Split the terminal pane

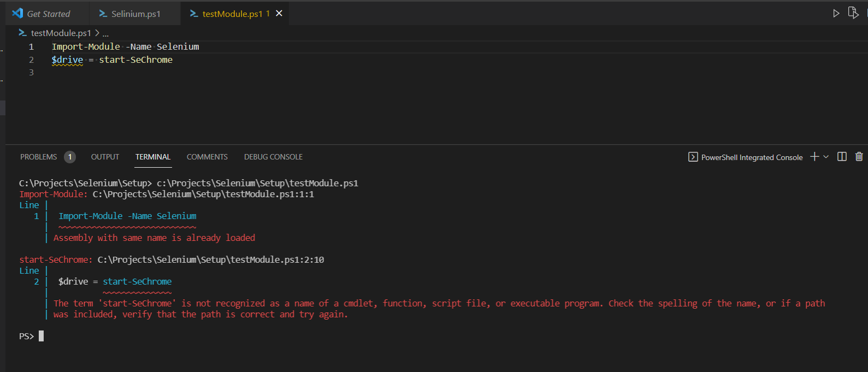pyautogui.click(x=842, y=157)
